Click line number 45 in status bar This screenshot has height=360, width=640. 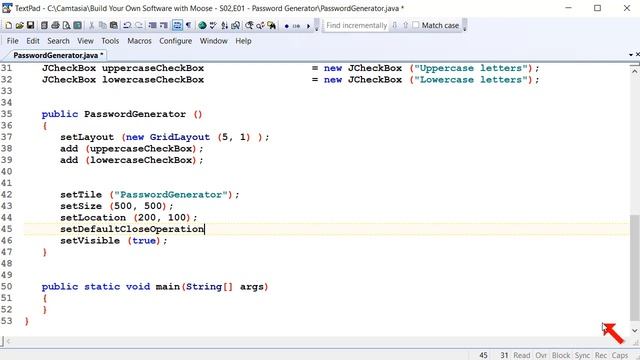point(483,355)
